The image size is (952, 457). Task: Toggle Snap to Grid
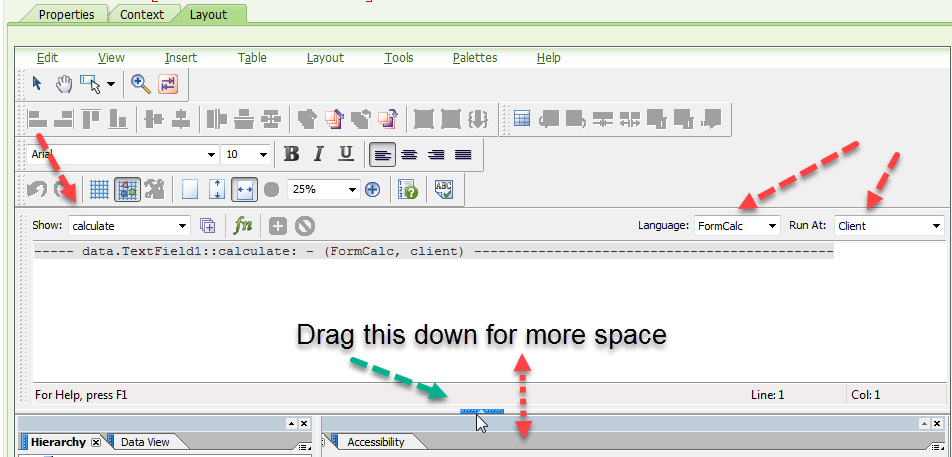tap(128, 189)
